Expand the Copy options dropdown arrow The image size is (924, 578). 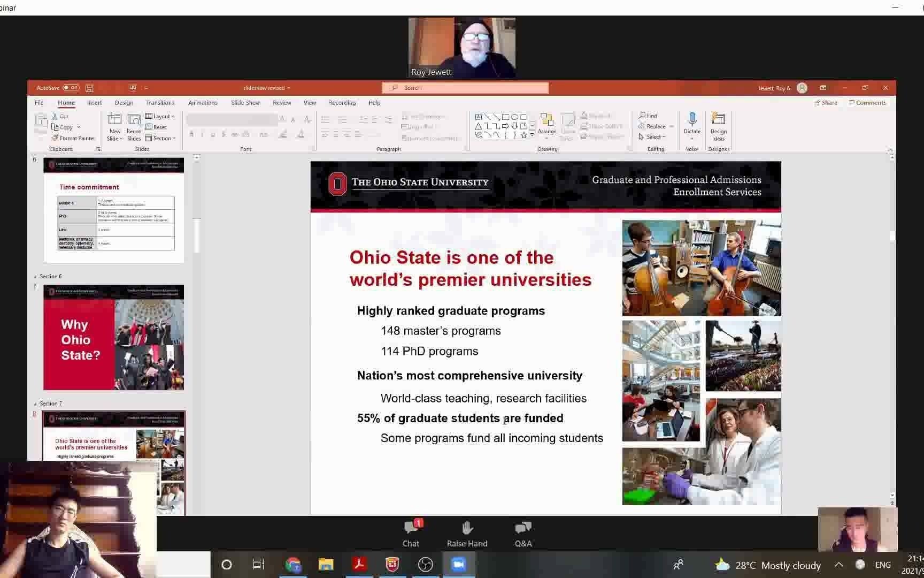click(x=79, y=127)
